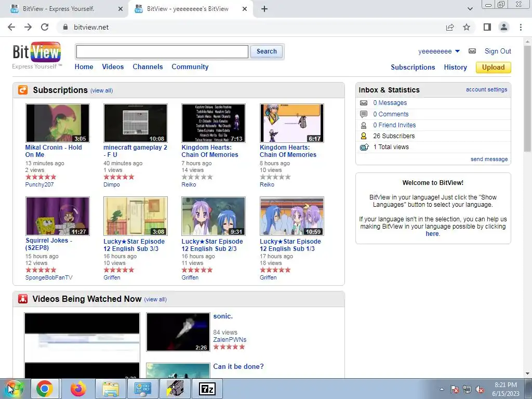532x399 pixels.
Task: Click the Search button
Action: point(267,51)
